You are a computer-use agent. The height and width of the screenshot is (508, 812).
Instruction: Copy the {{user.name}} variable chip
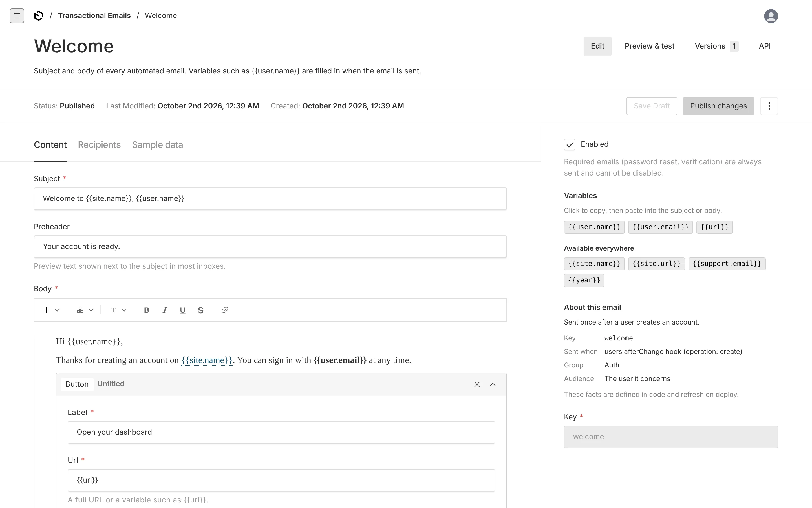coord(594,227)
